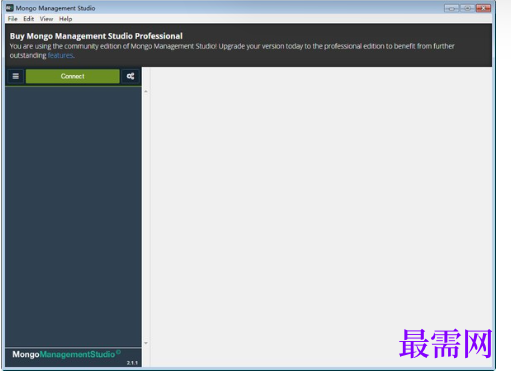Viewport: 511px width, 375px height.
Task: Click the sidebar scrollbar down arrow
Action: coord(146,343)
